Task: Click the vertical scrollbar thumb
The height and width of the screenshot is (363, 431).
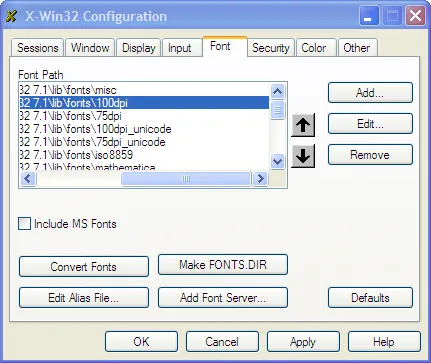Action: coord(278,110)
